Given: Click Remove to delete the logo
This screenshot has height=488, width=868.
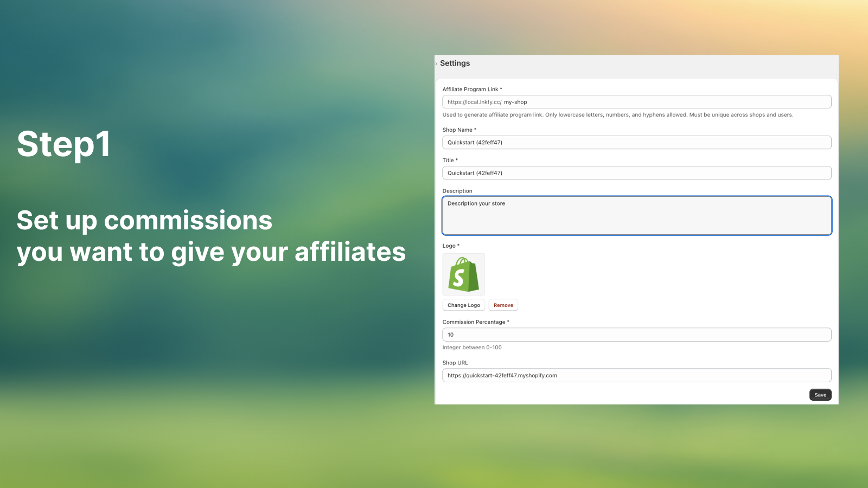Looking at the screenshot, I should pos(503,305).
